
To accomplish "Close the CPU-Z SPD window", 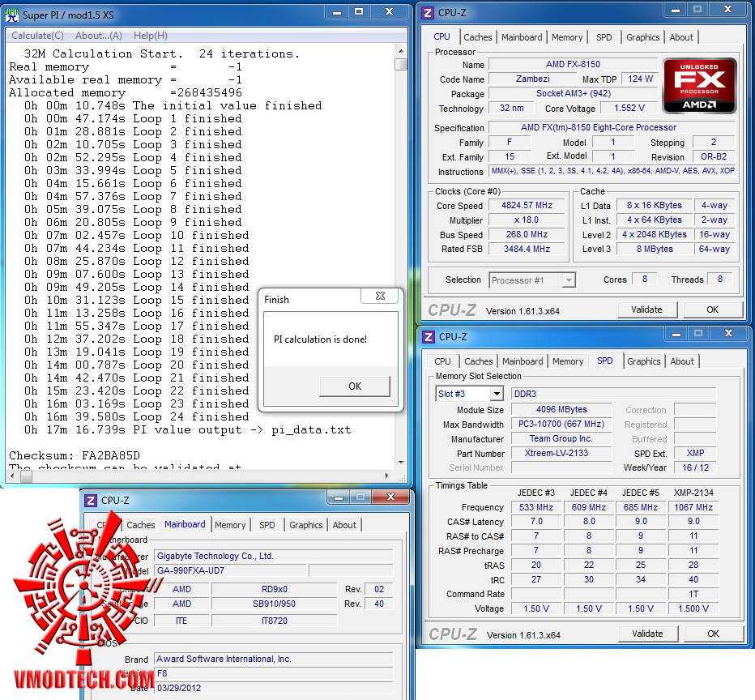I will 728,334.
